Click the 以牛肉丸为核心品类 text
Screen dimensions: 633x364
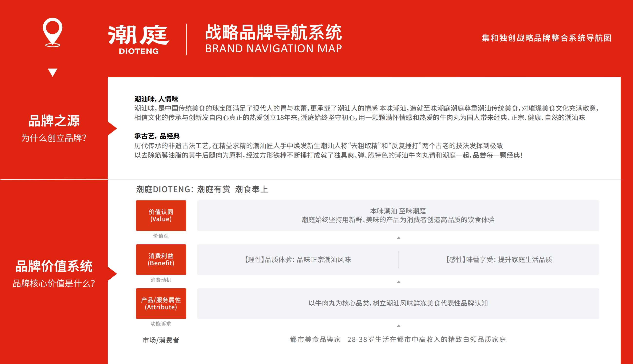point(398,303)
